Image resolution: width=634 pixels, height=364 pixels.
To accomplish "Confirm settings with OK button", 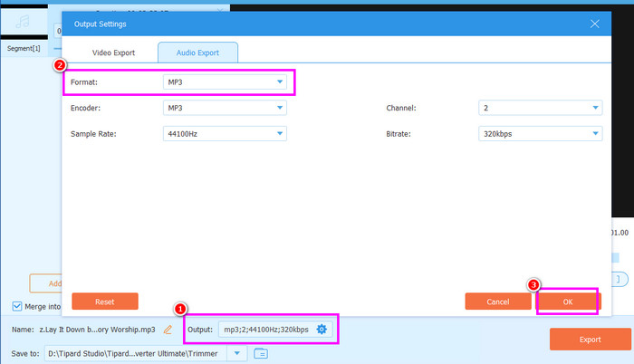I will point(568,302).
